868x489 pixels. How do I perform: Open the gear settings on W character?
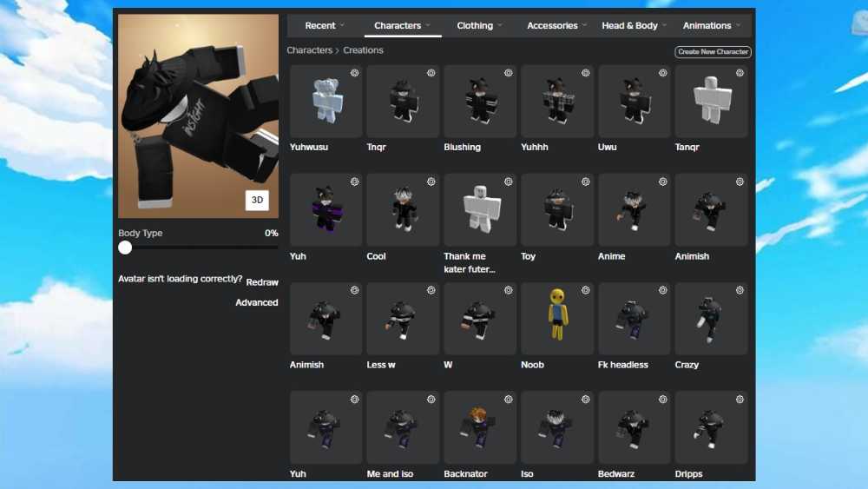click(508, 290)
